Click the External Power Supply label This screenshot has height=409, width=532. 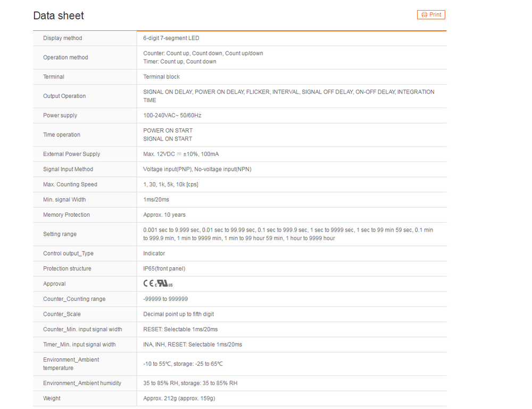(x=72, y=154)
